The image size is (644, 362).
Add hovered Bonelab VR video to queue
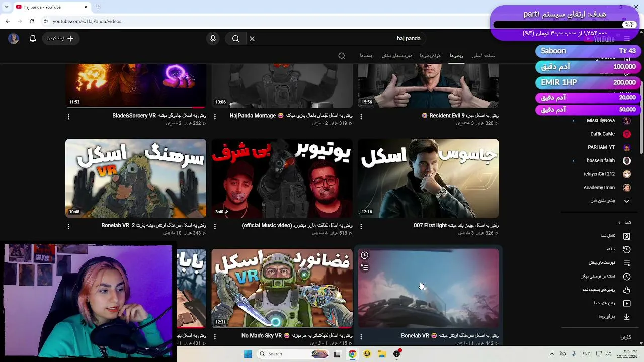tap(365, 267)
